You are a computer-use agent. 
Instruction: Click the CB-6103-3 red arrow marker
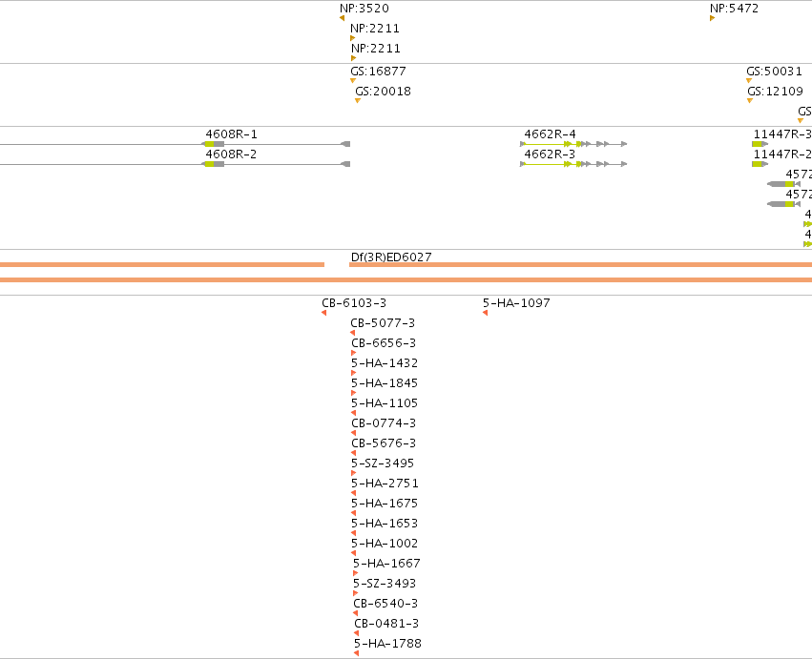324,313
